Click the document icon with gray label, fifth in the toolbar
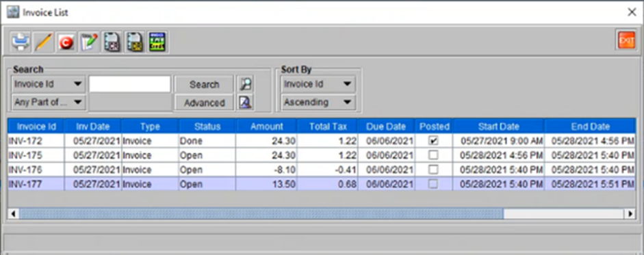The height and width of the screenshot is (255, 644). (112, 42)
